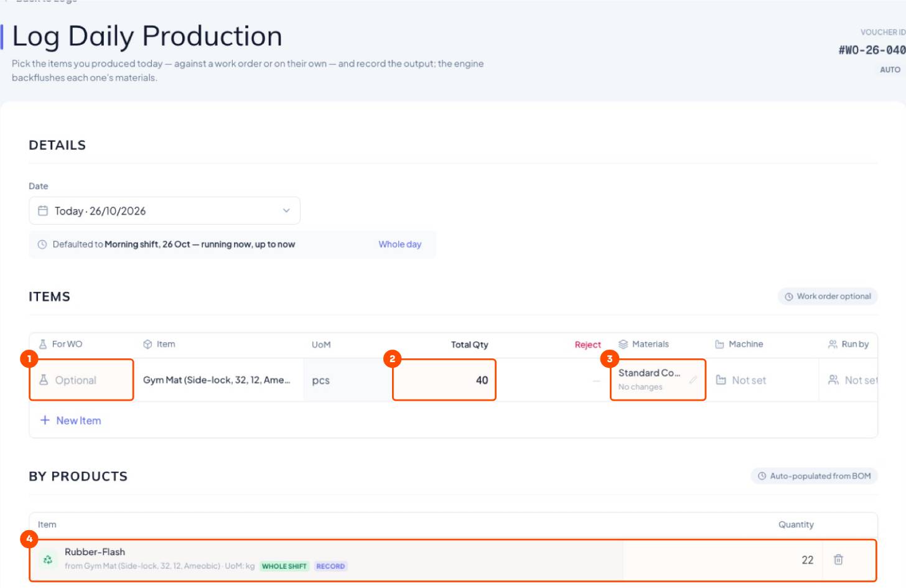This screenshot has height=588, width=906.
Task: Click the recycle icon for Rubber-Flash
Action: point(48,560)
